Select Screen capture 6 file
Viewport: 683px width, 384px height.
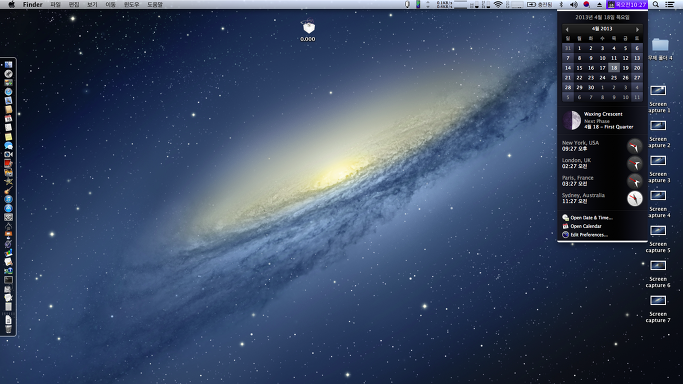658,265
